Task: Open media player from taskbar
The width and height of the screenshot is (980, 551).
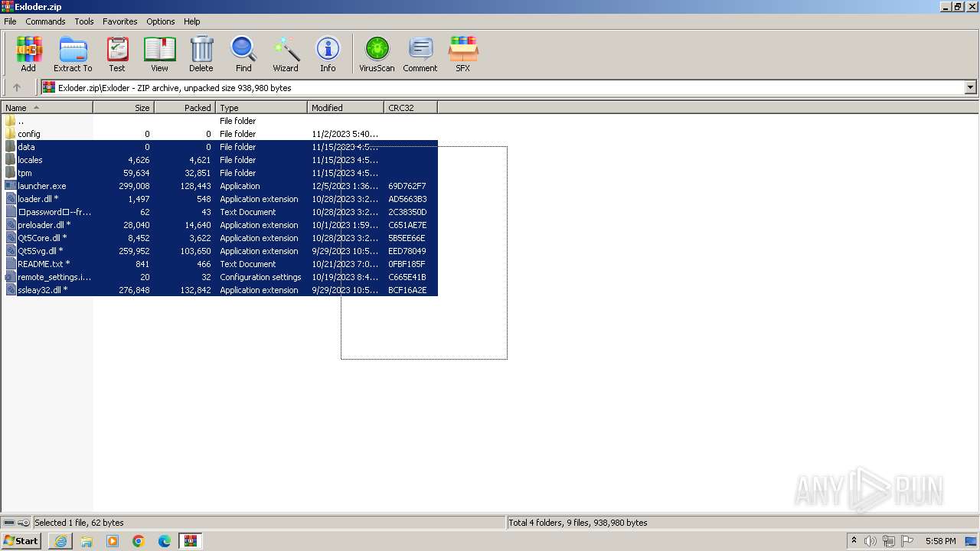Action: pyautogui.click(x=113, y=541)
